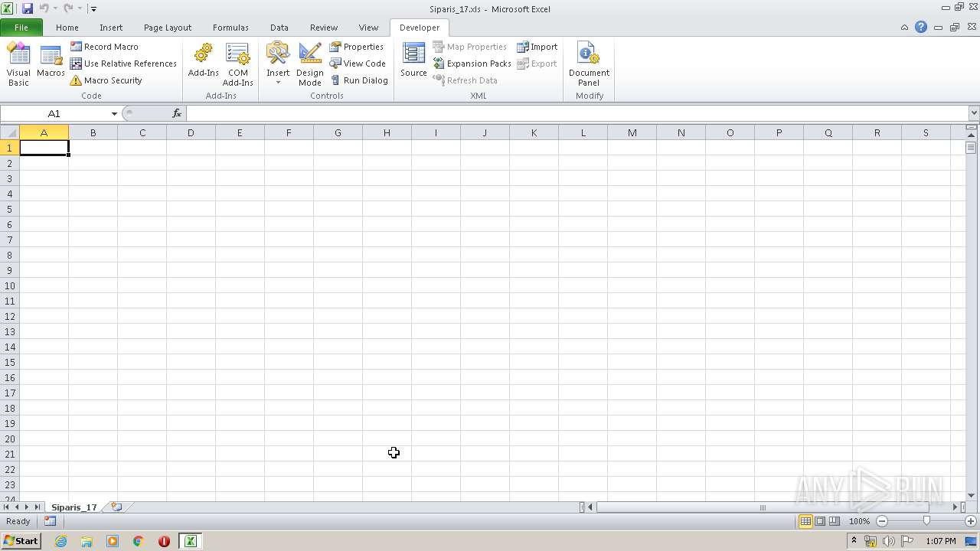The image size is (980, 551).
Task: Open Excel Help
Action: point(921,28)
